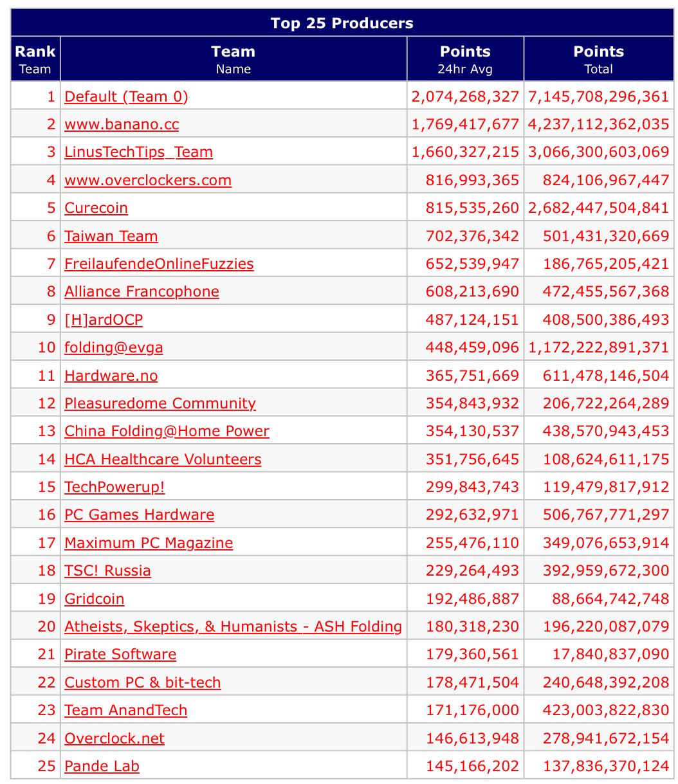
Task: Click the Points 24hr Avg column header
Action: coord(465,59)
